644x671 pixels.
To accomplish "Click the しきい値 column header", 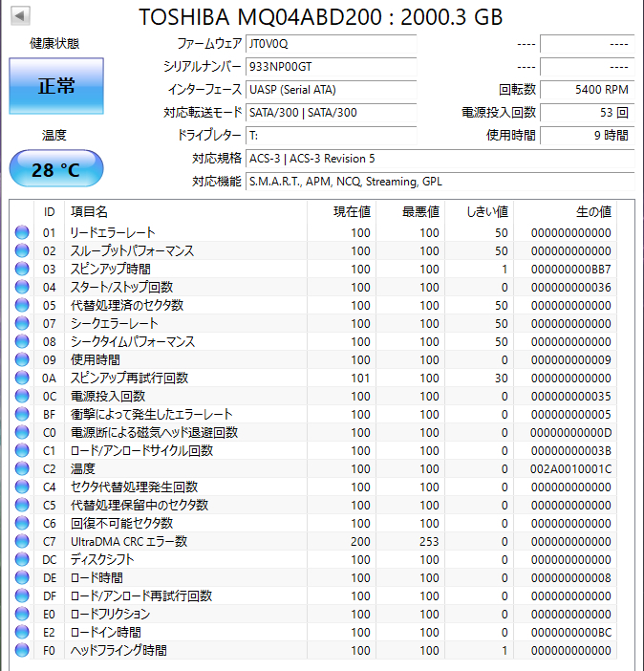I will point(480,212).
